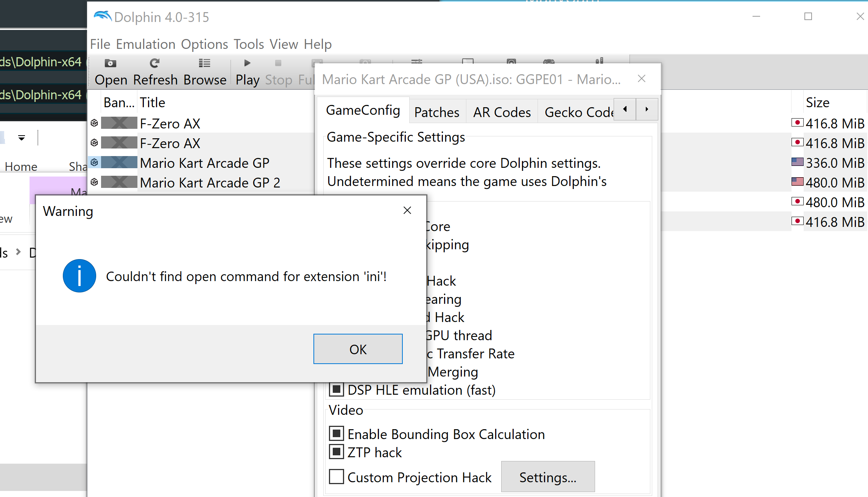Viewport: 868px width, 497px height.
Task: Sort game list by Title column
Action: (153, 102)
